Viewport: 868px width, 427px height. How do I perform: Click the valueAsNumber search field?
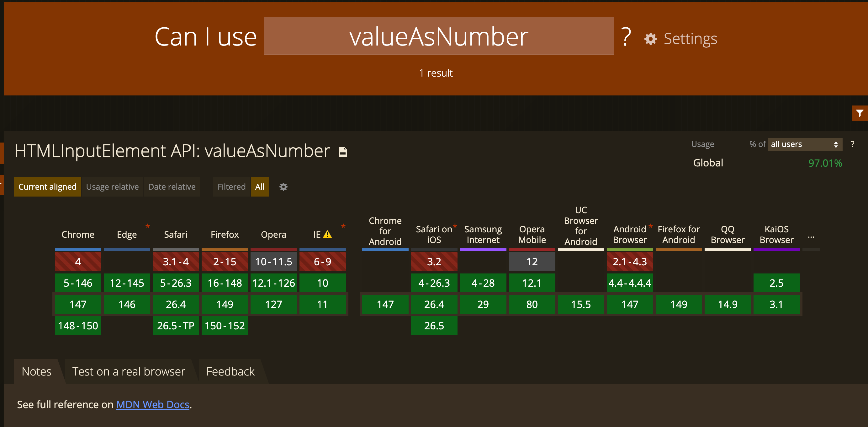[439, 36]
